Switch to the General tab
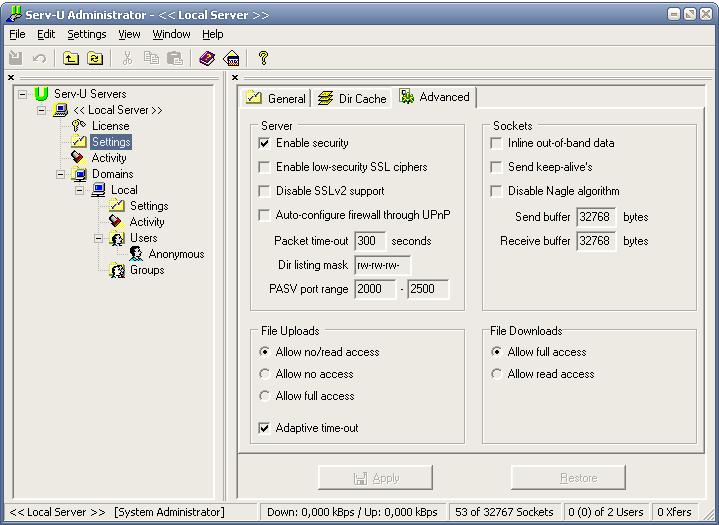This screenshot has width=719, height=525. [276, 98]
